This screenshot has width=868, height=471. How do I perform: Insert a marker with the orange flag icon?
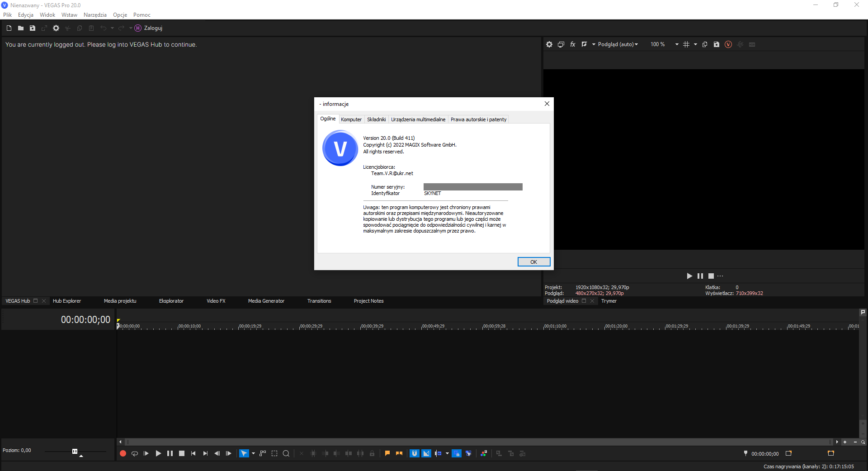387,453
